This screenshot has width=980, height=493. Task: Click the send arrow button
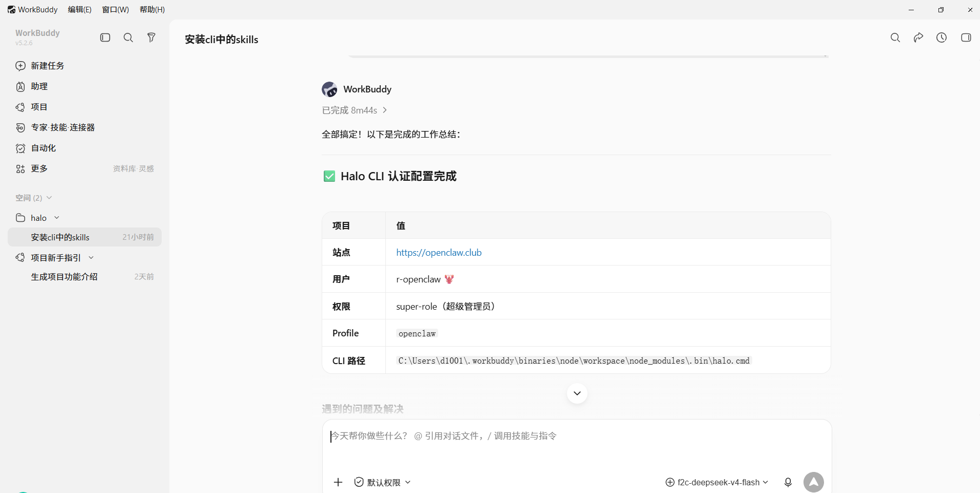point(814,482)
